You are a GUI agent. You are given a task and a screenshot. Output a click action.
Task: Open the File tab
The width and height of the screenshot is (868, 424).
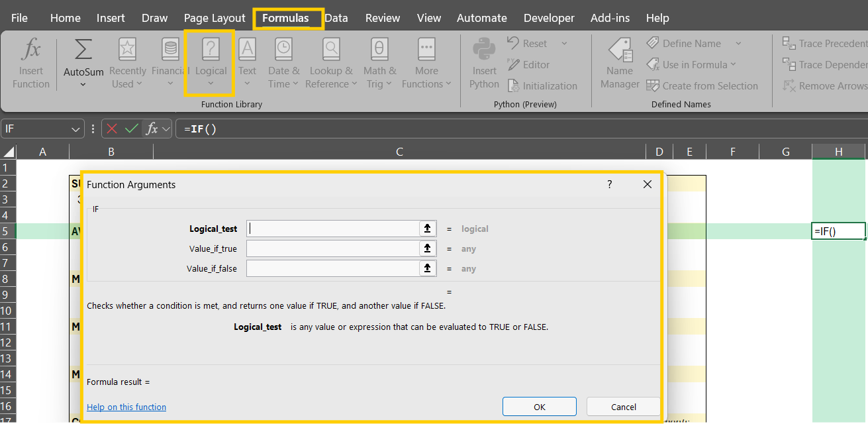pos(20,18)
